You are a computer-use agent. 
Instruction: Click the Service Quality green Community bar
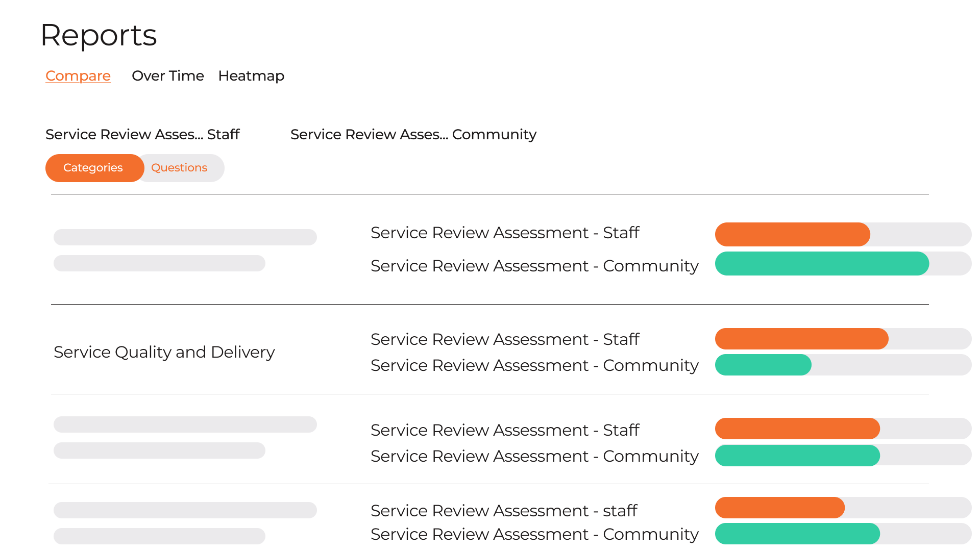[x=763, y=365]
